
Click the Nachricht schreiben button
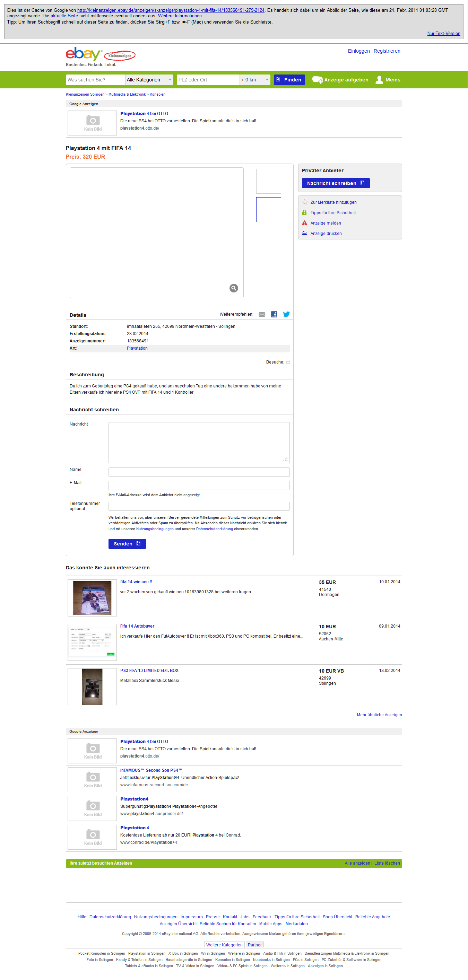click(336, 183)
